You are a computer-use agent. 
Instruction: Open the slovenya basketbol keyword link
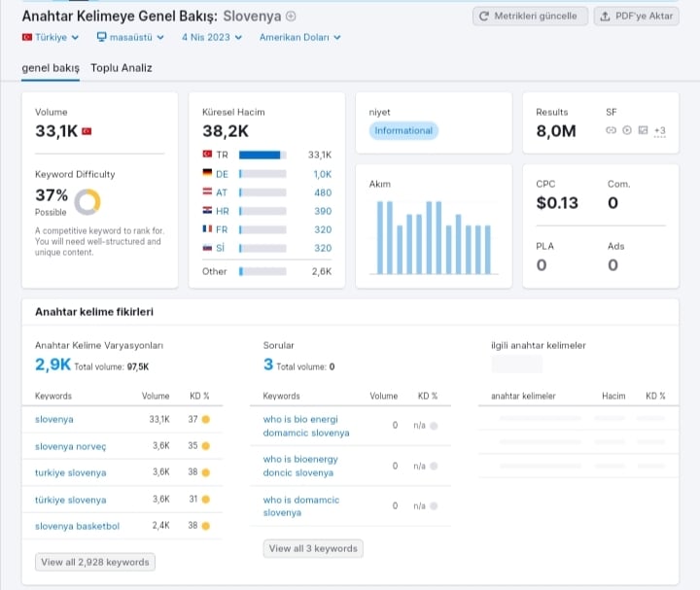(77, 526)
